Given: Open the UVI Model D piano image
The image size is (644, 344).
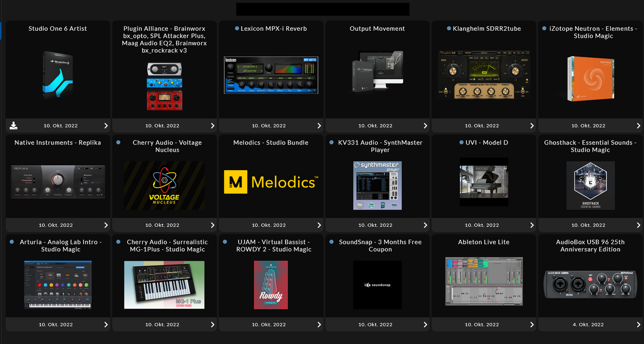Looking at the screenshot, I should click(x=484, y=181).
